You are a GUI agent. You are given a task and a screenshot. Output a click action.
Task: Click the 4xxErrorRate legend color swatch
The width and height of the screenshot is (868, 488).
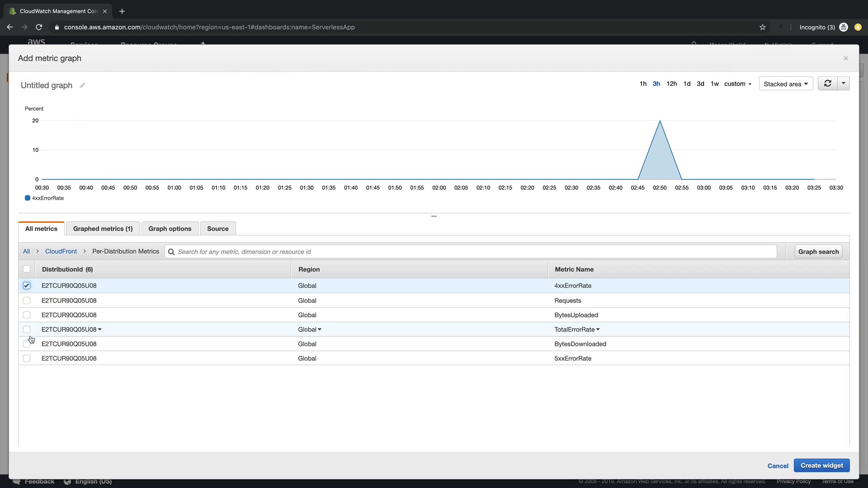pyautogui.click(x=28, y=198)
